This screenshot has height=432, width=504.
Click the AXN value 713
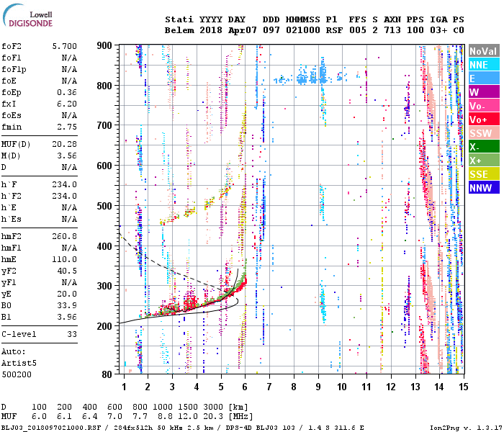pyautogui.click(x=392, y=30)
